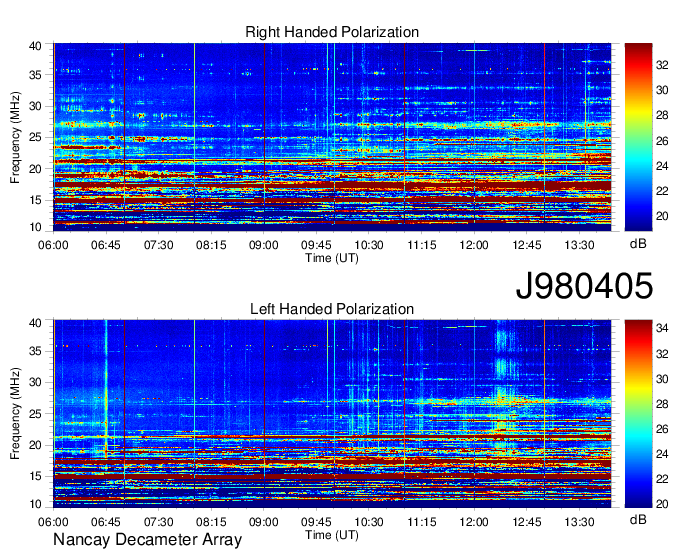Click the "12:45" time tick of Right Handed plot
This screenshot has width=680, height=552.
(x=527, y=245)
